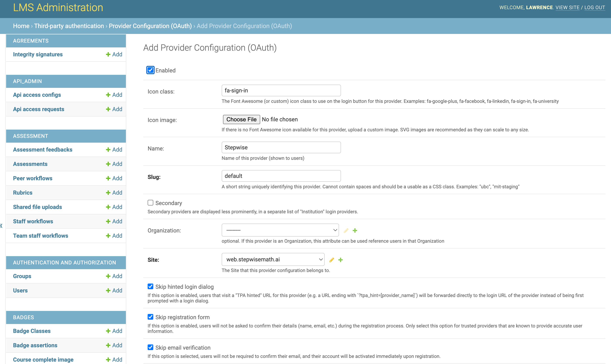This screenshot has height=364, width=611.
Task: Open the Site dropdown showing web.stepwisemath.ai
Action: [273, 259]
